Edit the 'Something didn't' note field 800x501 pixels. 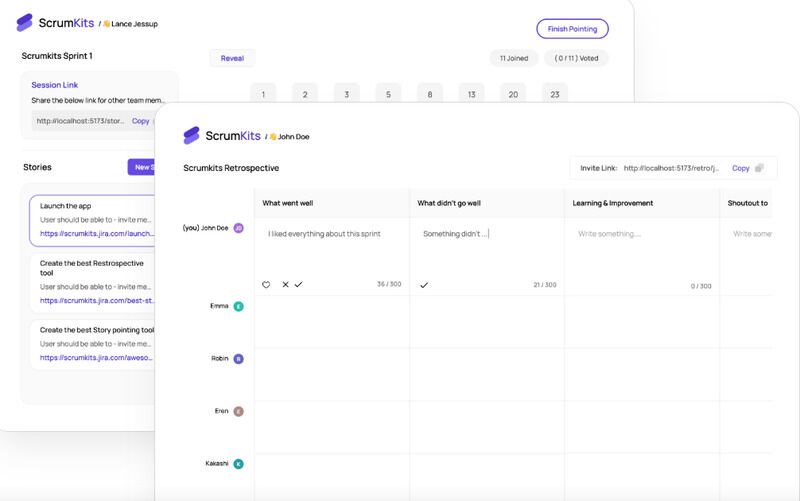tap(455, 234)
